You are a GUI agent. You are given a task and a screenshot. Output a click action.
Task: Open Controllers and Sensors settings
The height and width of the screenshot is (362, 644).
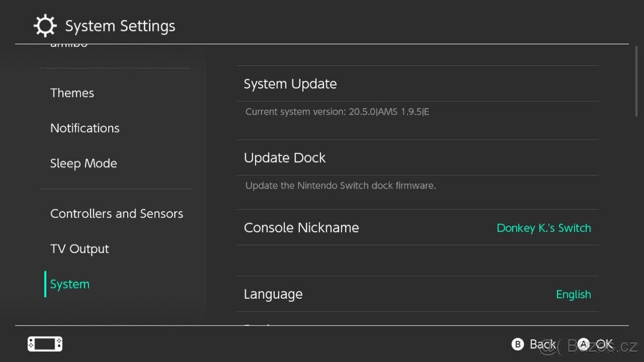(x=116, y=213)
